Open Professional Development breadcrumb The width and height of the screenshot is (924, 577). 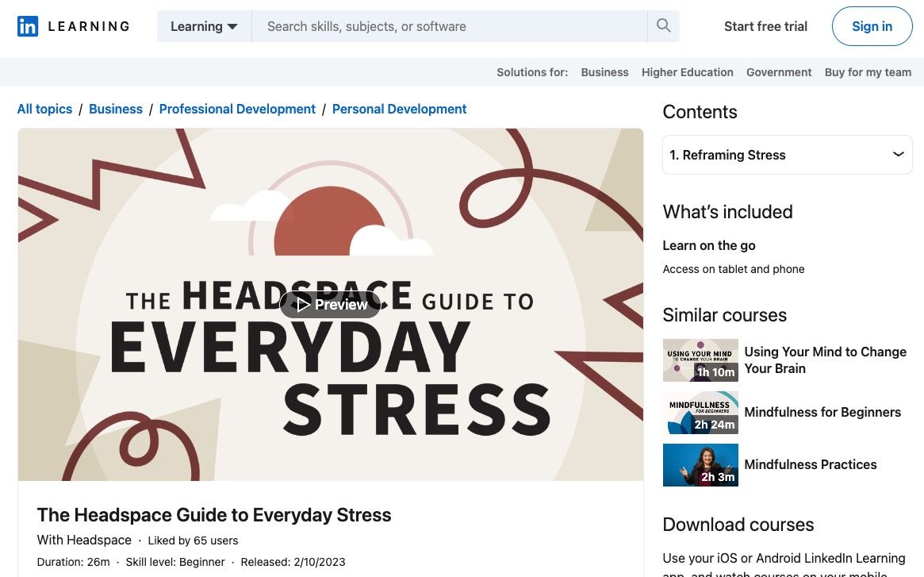click(x=237, y=109)
